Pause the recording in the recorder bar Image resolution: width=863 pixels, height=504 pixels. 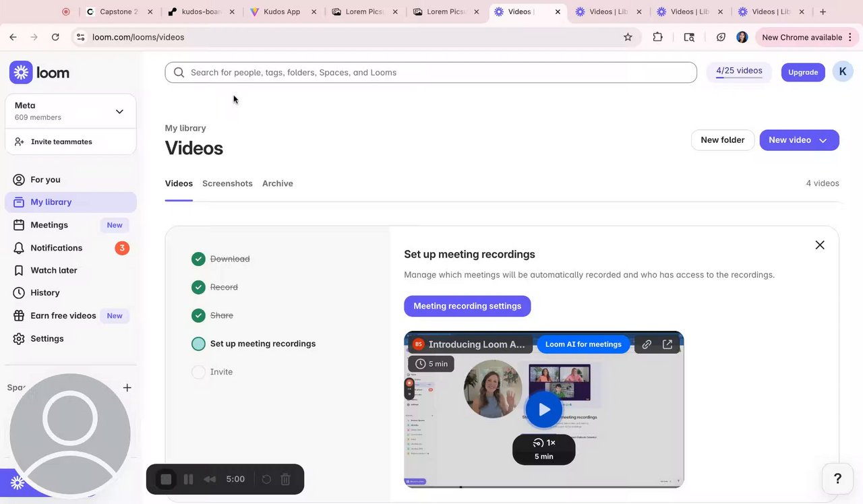tap(189, 479)
